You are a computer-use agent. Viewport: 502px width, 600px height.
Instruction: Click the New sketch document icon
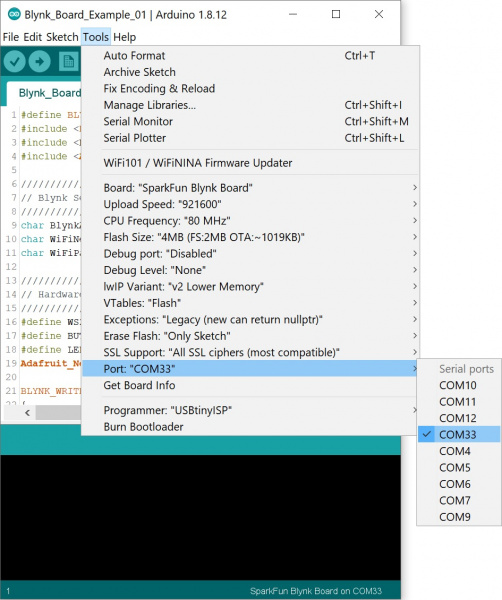(x=68, y=62)
